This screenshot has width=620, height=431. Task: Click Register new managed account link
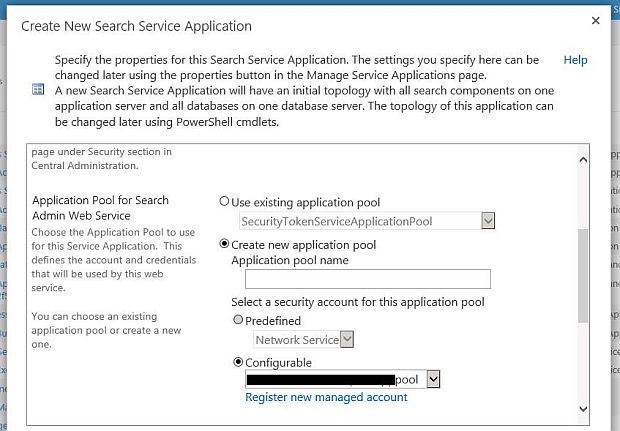pyautogui.click(x=326, y=397)
